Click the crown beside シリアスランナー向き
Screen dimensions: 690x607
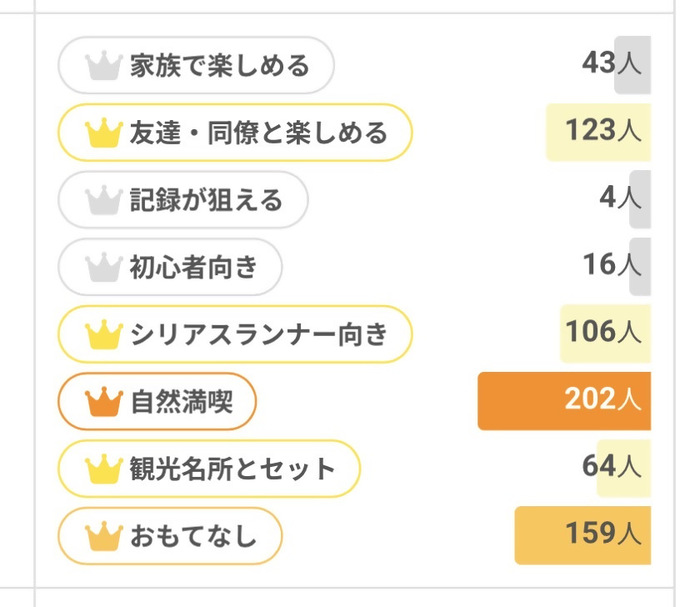[x=103, y=334]
